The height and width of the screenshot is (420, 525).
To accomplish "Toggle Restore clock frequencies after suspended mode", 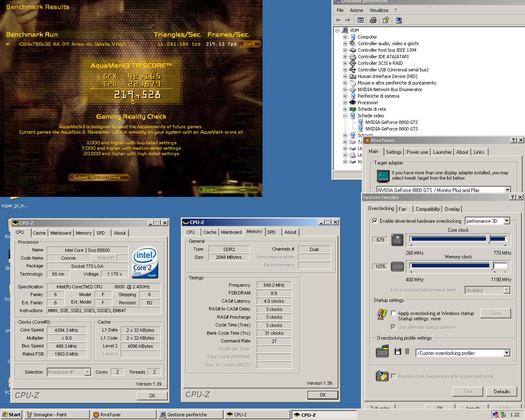I will tap(393, 376).
